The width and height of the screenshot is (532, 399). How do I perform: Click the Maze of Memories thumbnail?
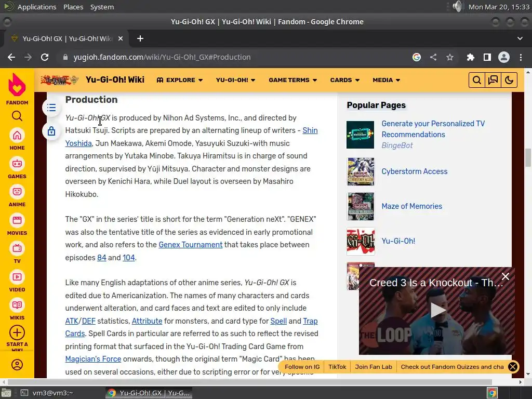[x=361, y=206]
